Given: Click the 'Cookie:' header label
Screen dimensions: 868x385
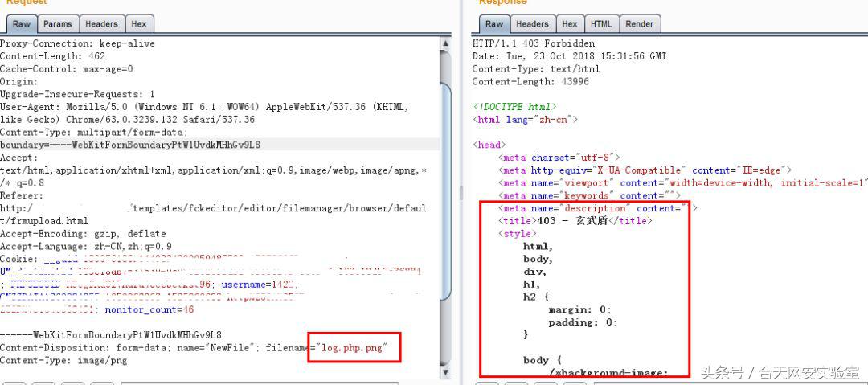Looking at the screenshot, I should (18, 259).
